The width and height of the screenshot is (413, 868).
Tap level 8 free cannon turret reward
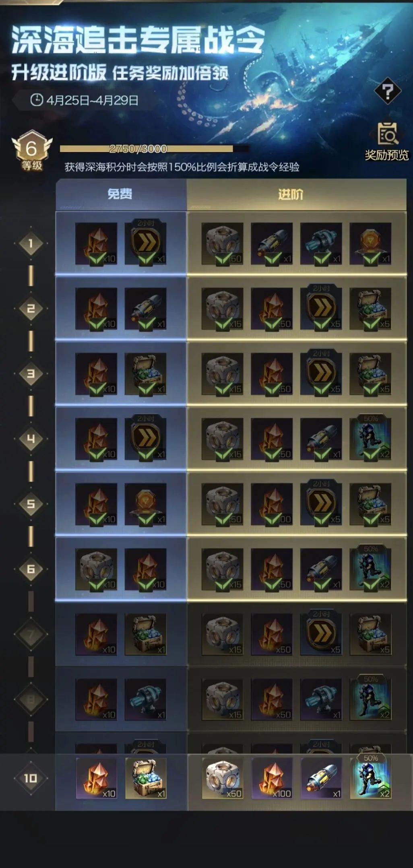pos(145,700)
